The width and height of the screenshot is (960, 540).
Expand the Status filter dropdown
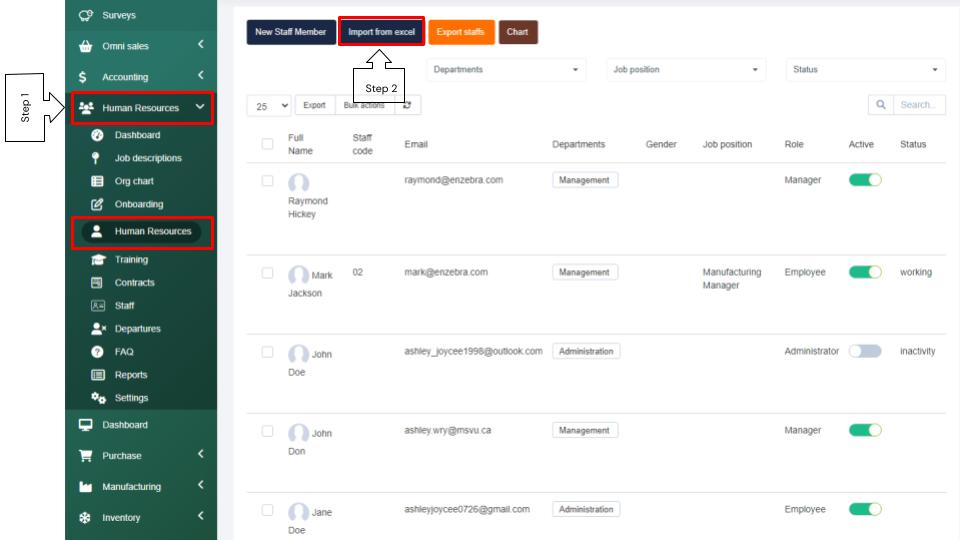point(865,70)
